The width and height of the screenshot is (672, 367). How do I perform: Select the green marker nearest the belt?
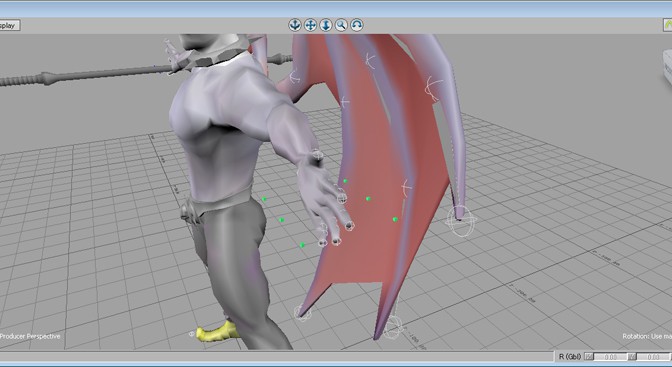[x=264, y=199]
